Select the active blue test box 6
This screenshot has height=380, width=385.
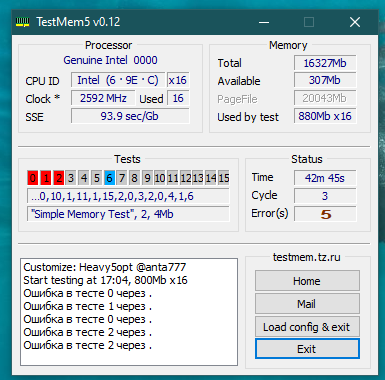tap(109, 178)
